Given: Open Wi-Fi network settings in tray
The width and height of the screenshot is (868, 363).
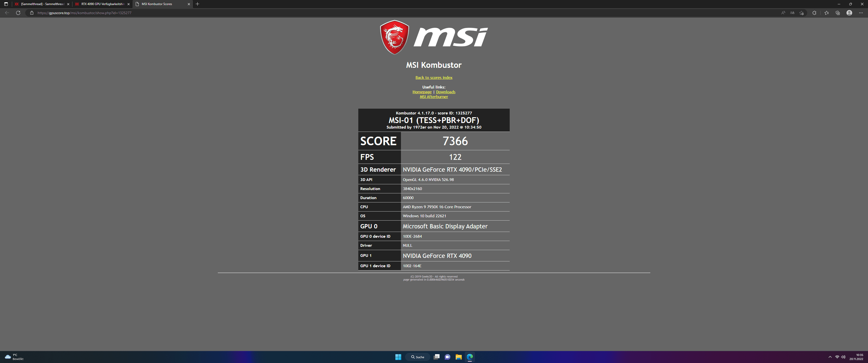Looking at the screenshot, I should (837, 357).
